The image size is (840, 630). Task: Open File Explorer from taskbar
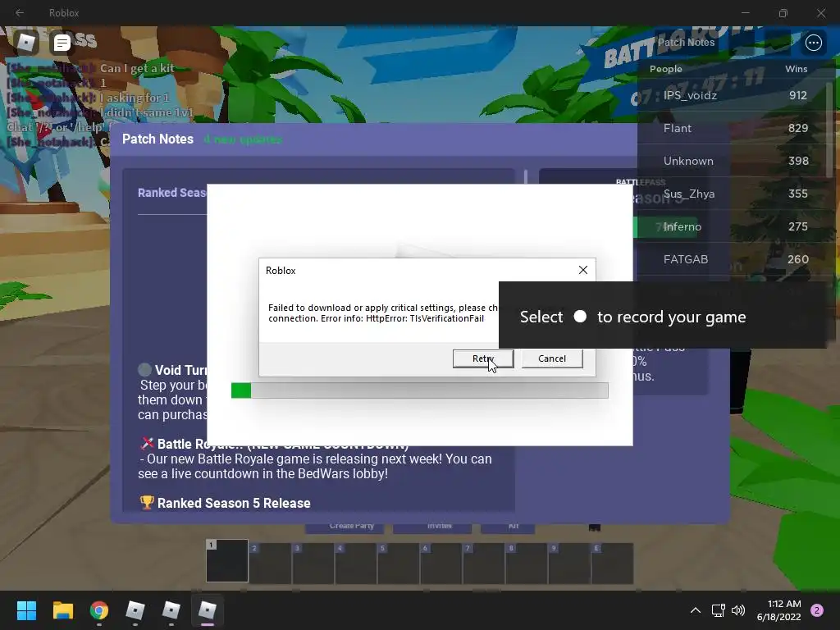tap(62, 610)
